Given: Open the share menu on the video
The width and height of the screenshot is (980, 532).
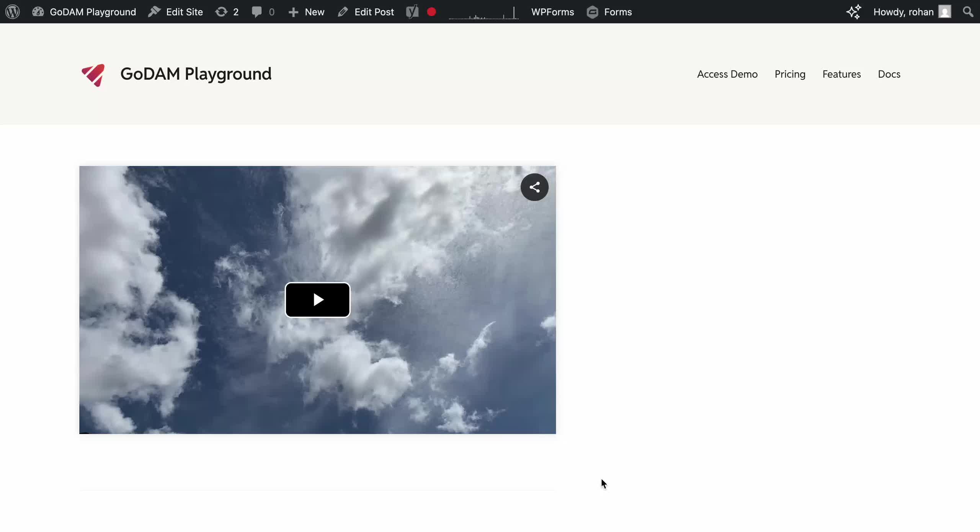Looking at the screenshot, I should click(x=534, y=187).
